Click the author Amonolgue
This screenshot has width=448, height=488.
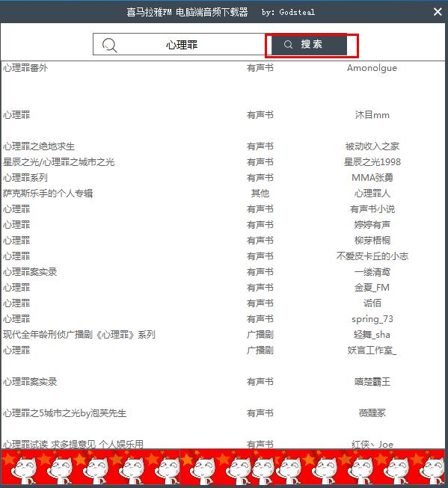[x=372, y=68]
